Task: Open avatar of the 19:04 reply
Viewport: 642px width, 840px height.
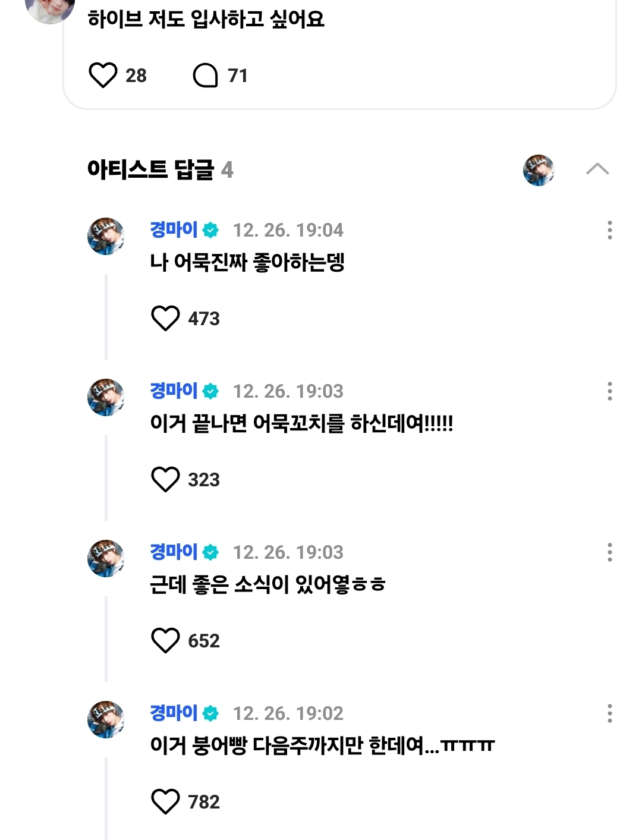Action: [106, 236]
